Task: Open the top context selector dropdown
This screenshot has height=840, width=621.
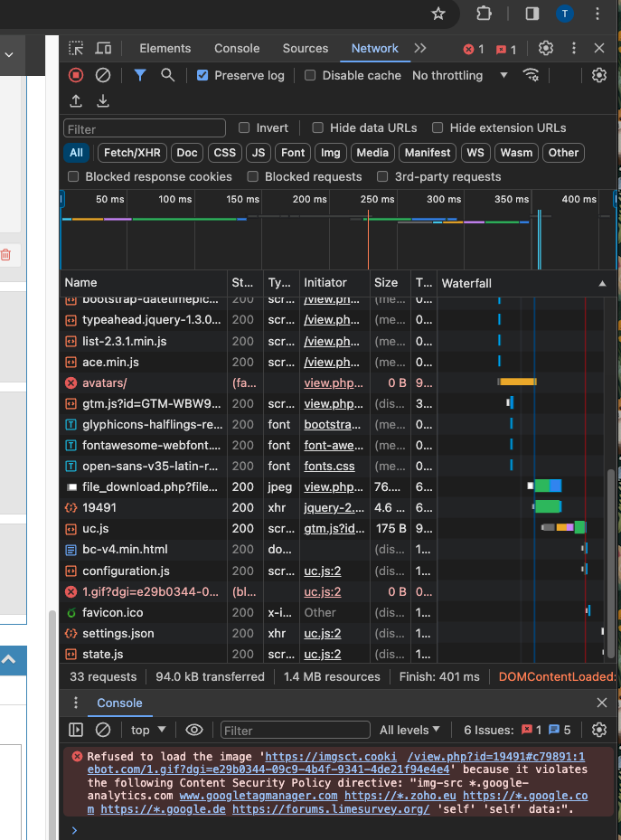Action: [x=148, y=730]
